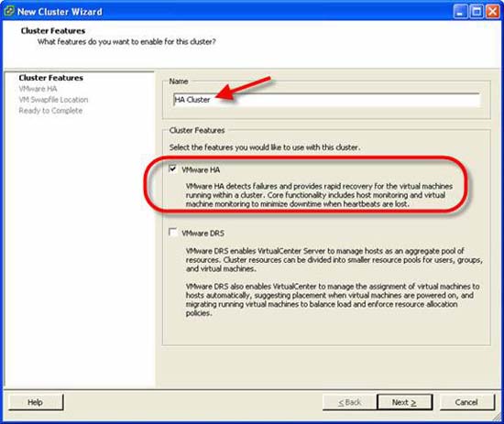Click the VMware DRS label text

pos(203,234)
